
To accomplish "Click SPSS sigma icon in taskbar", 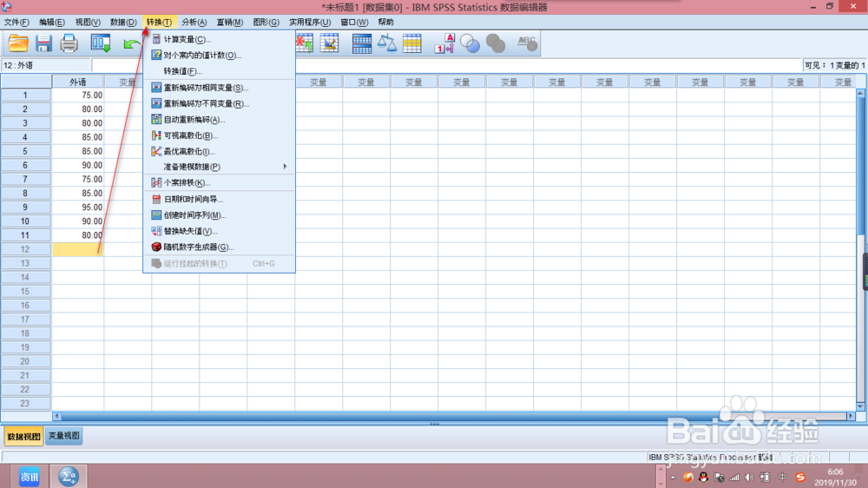I will tap(69, 477).
